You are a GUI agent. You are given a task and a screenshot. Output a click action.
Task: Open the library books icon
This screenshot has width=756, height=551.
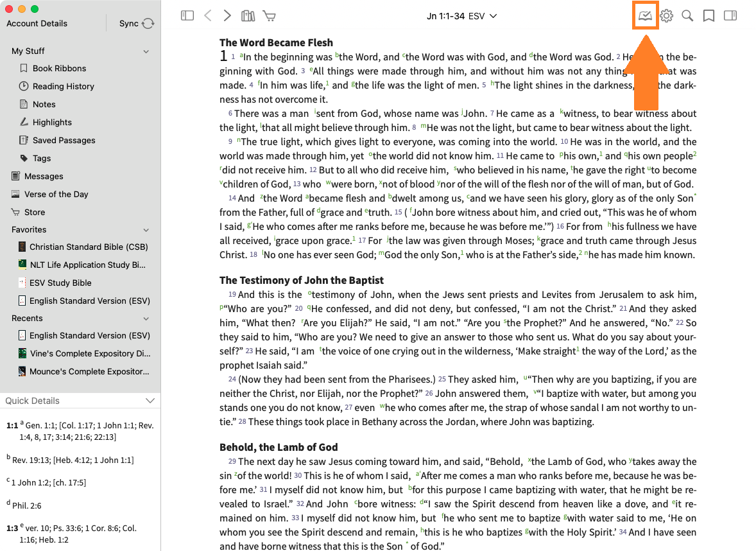pyautogui.click(x=248, y=16)
